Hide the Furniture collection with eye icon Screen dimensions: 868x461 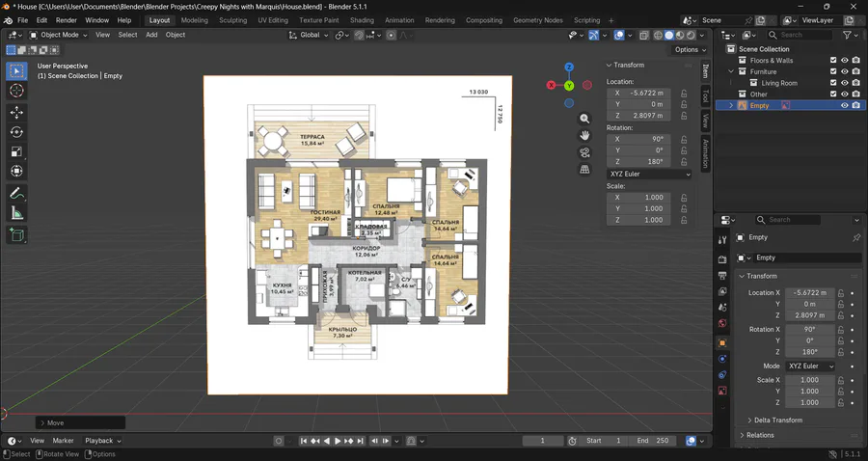(x=845, y=71)
